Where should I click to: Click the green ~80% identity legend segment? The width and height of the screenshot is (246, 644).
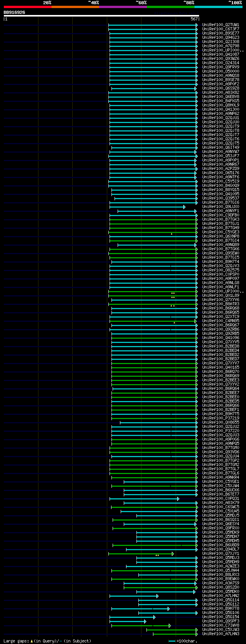click(x=170, y=7)
